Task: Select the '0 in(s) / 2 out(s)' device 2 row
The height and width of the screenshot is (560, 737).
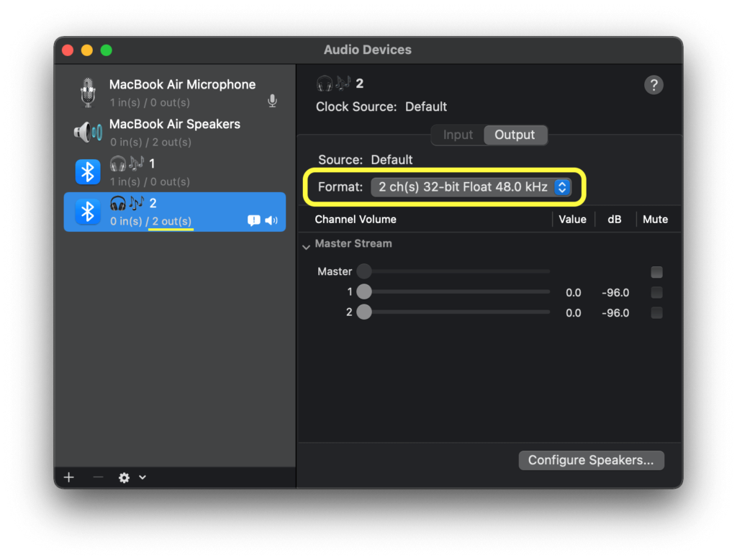Action: 175,212
